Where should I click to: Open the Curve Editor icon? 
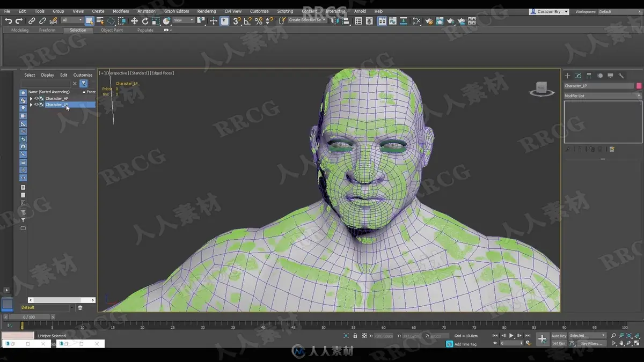393,21
